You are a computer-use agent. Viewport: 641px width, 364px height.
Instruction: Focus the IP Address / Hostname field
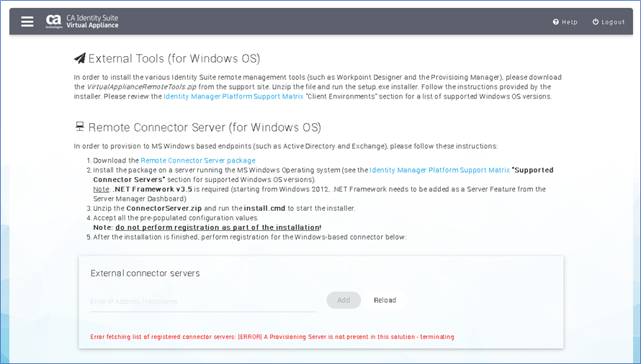(x=203, y=301)
